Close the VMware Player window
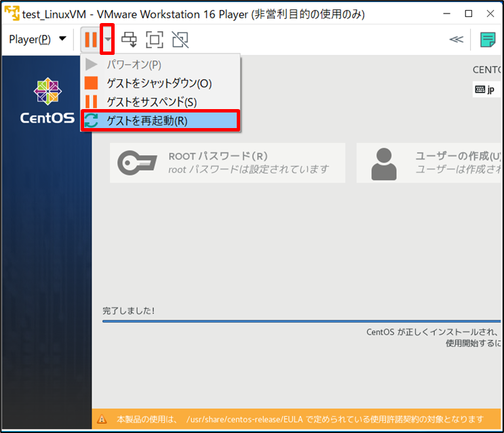Screen dimensions: 504x433 click(490, 14)
